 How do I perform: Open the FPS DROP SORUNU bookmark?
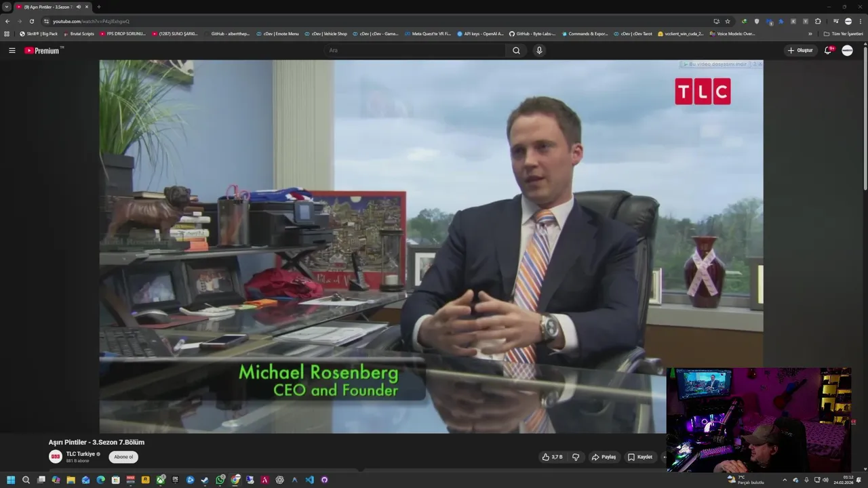click(123, 34)
